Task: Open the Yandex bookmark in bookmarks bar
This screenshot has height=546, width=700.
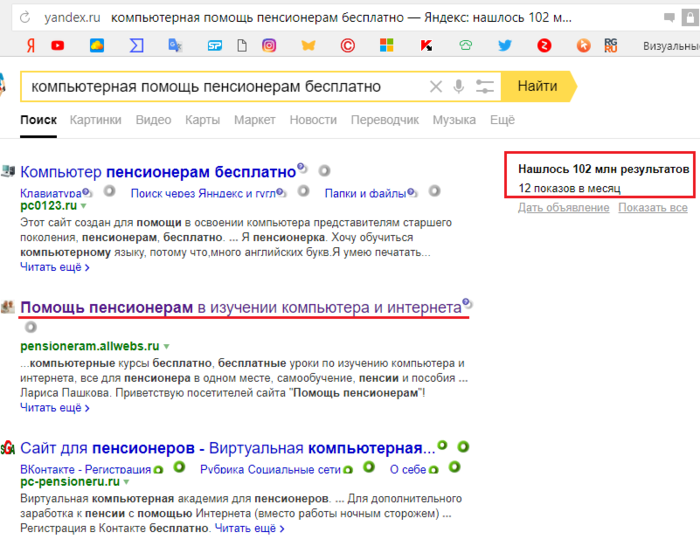Action: point(30,46)
